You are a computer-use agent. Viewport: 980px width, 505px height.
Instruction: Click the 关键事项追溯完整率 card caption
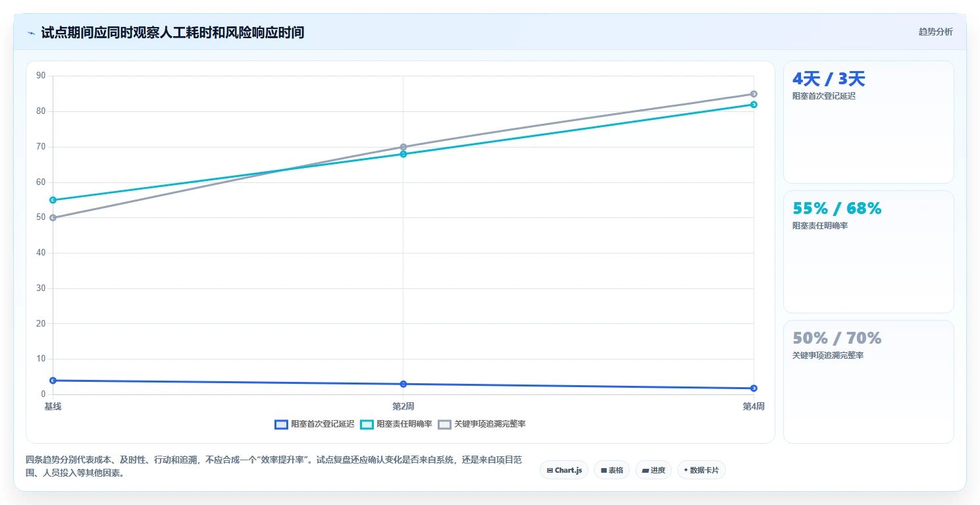click(828, 356)
